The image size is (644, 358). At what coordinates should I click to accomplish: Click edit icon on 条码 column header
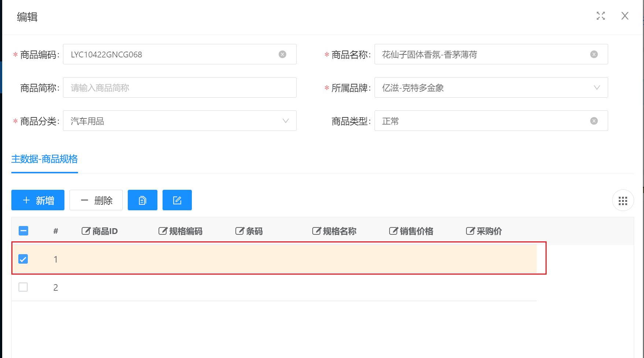pyautogui.click(x=239, y=231)
